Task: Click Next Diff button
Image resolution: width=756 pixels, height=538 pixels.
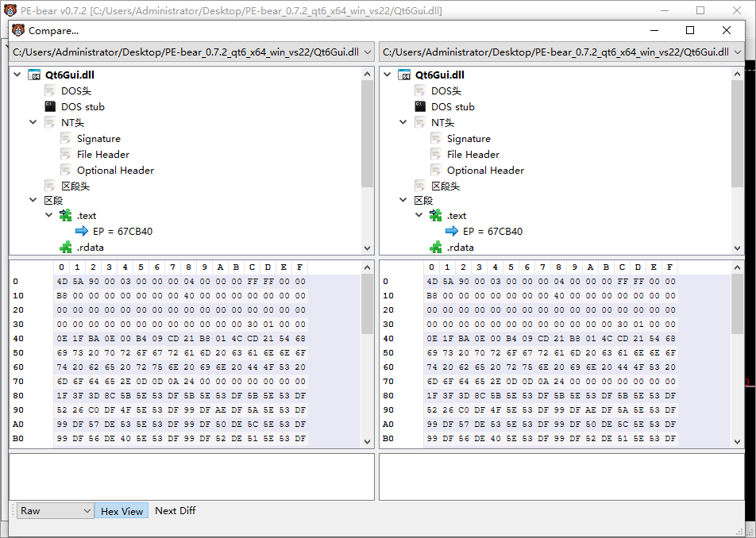Action: click(175, 511)
